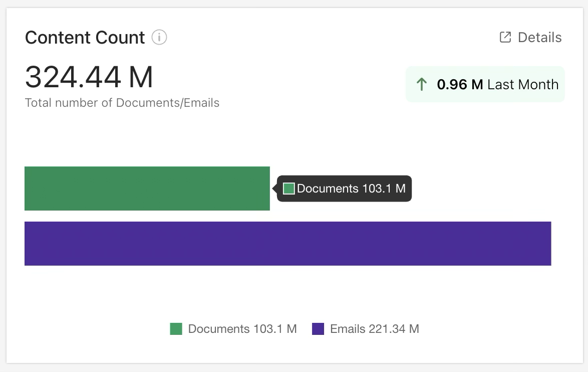
Task: Click the green square in the tooltip
Action: 289,189
